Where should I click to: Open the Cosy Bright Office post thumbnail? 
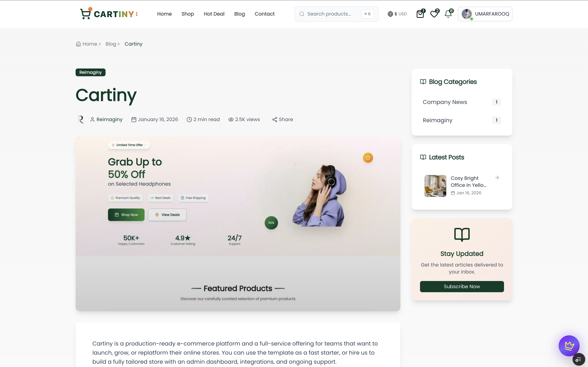pos(435,186)
